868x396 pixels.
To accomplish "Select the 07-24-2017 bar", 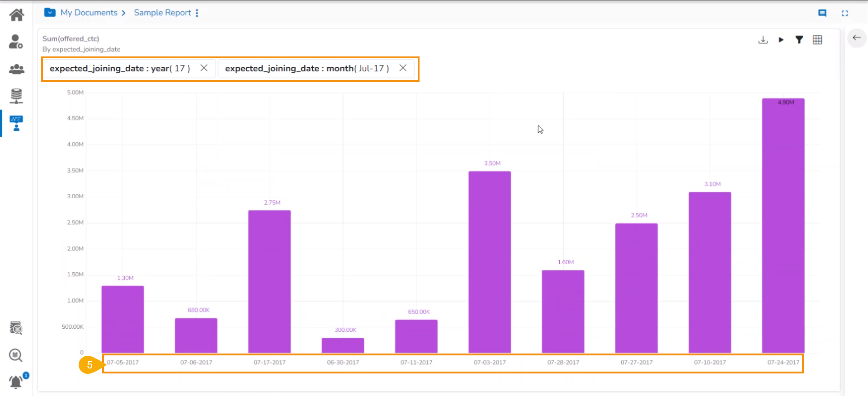I will coord(783,226).
